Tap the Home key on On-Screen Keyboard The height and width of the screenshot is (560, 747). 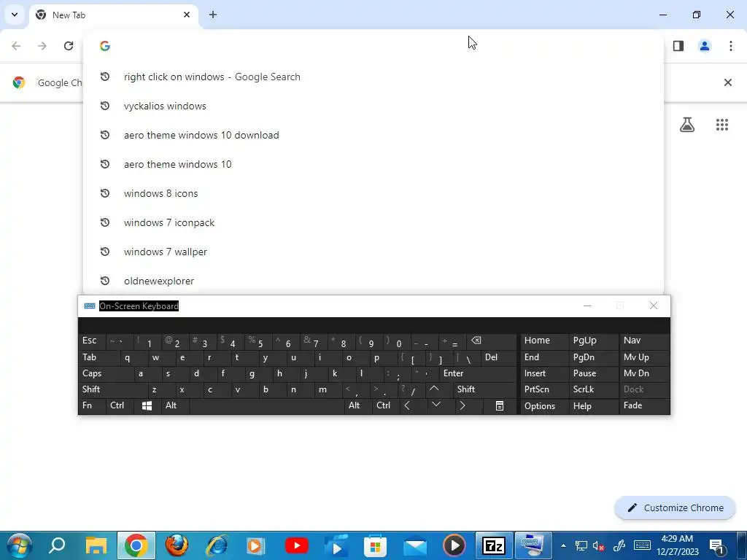(543, 341)
